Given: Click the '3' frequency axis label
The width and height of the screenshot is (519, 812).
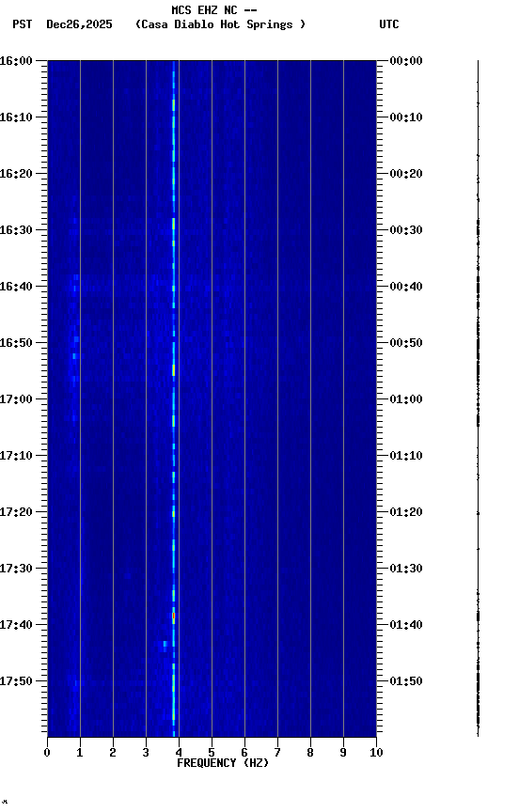Looking at the screenshot, I should [146, 753].
